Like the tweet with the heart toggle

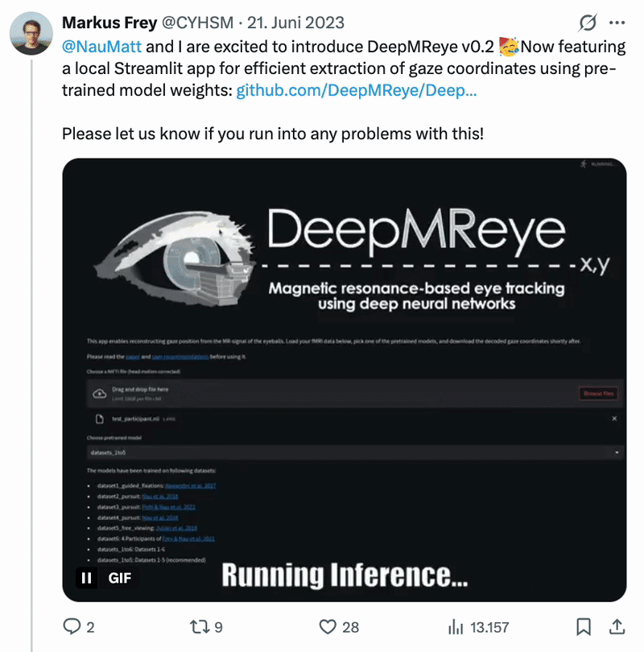tap(328, 626)
